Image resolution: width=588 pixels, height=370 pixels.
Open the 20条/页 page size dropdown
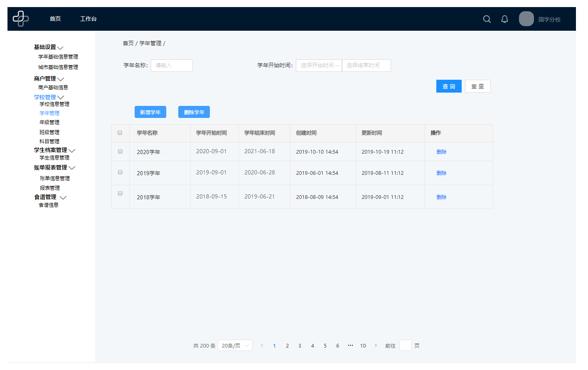(235, 345)
